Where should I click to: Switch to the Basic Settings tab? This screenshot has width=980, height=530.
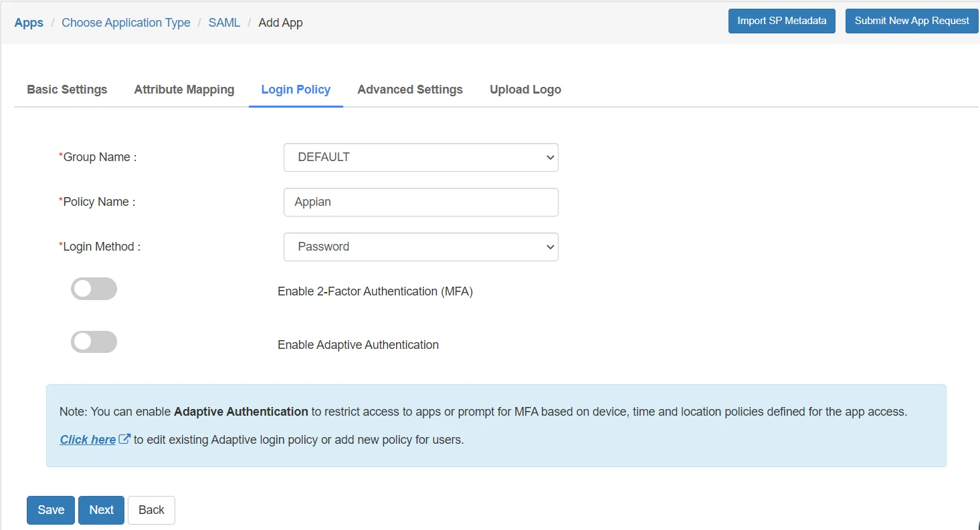coord(67,90)
